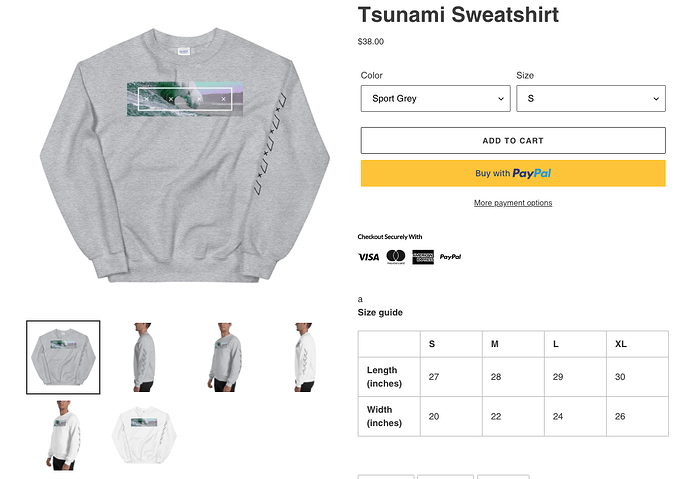690x479 pixels.
Task: Click the Tsunami Sweatshirt title
Action: tap(458, 15)
